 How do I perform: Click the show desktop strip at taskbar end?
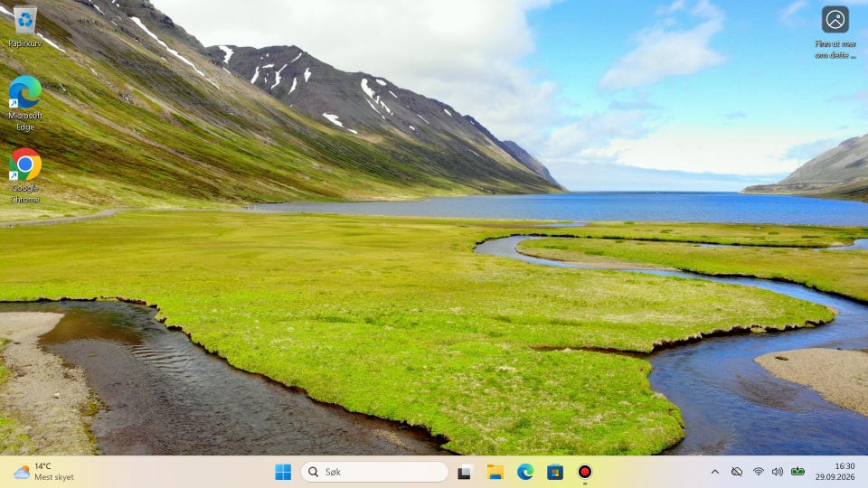[x=865, y=472]
